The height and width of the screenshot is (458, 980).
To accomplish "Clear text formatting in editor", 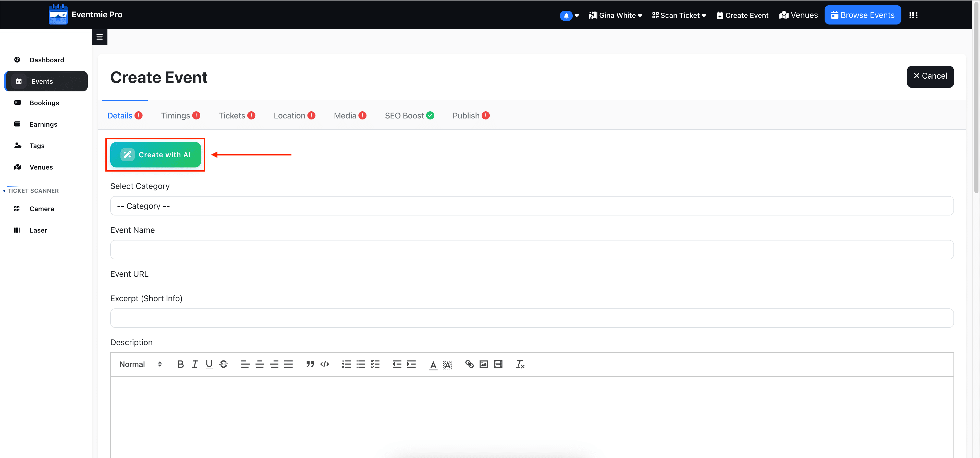I will (x=520, y=364).
